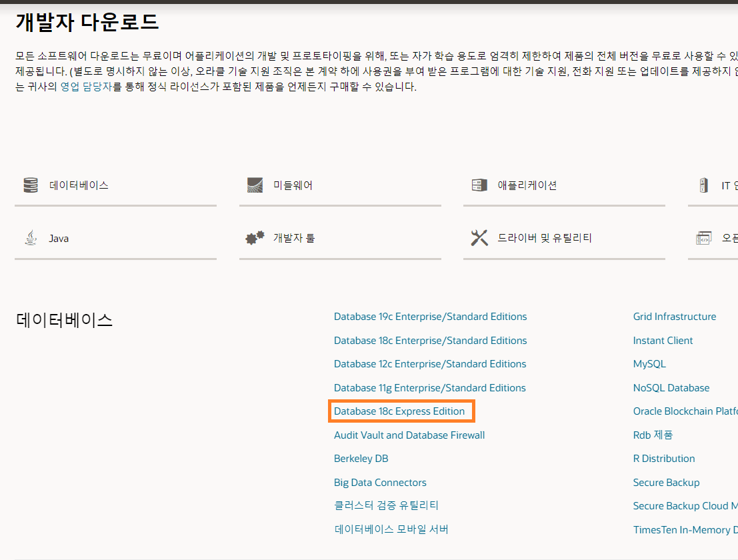Open the Secure Backup link
This screenshot has width=738, height=560.
coord(666,483)
